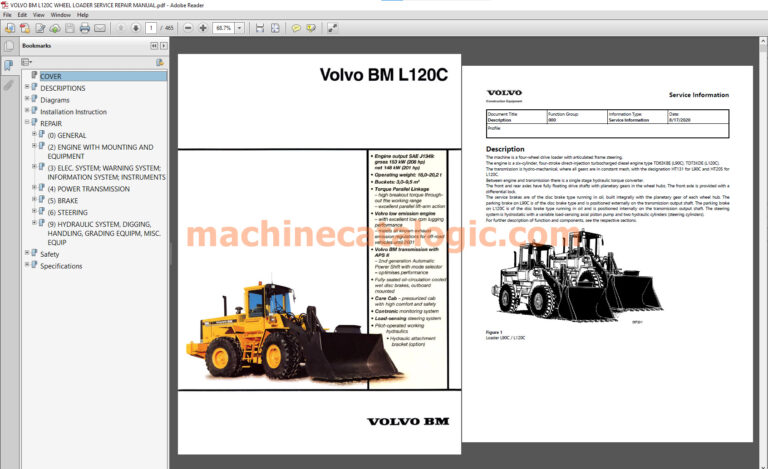Click the page number input field

click(x=151, y=28)
